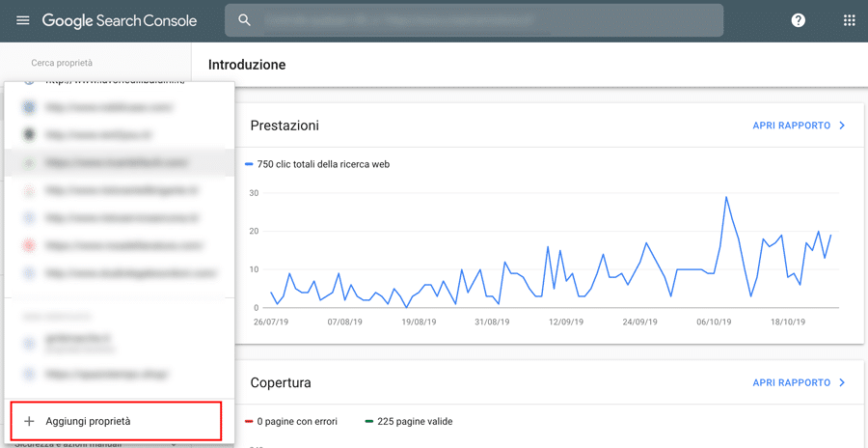The width and height of the screenshot is (868, 448).
Task: Click the 12/09/19 date on chart axis
Action: 567,322
